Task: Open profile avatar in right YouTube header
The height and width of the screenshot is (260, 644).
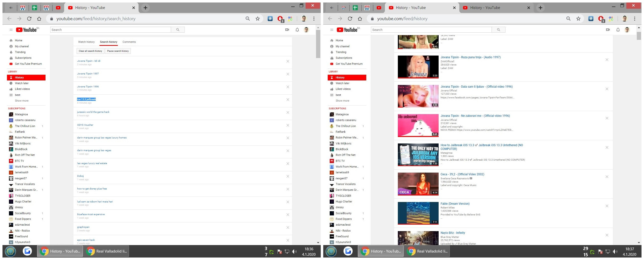Action: (x=627, y=30)
